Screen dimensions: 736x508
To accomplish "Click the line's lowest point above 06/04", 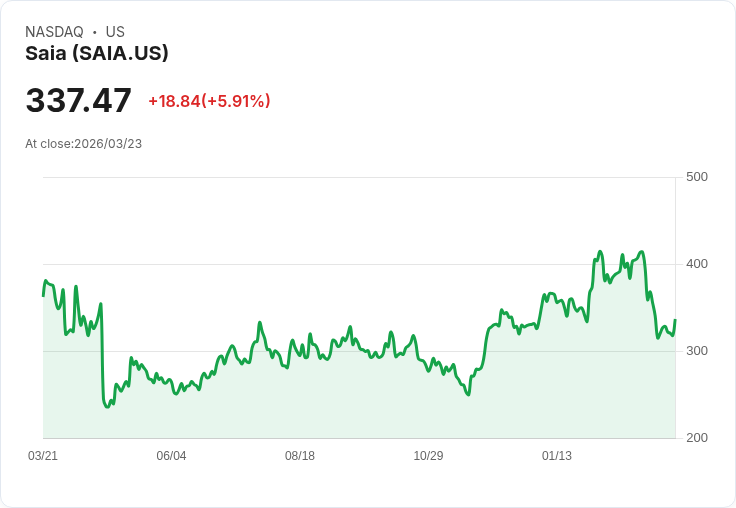I will click(x=177, y=393).
